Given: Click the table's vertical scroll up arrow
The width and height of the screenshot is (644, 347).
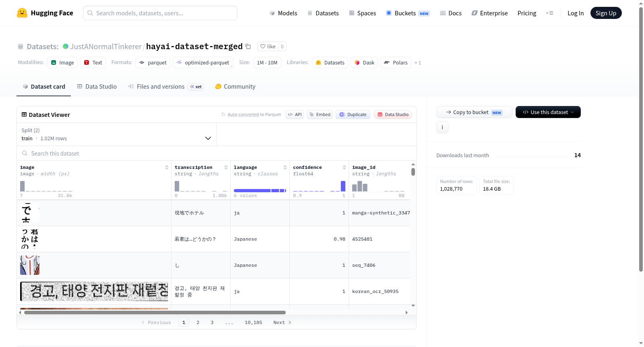Looking at the screenshot, I should click(x=413, y=164).
